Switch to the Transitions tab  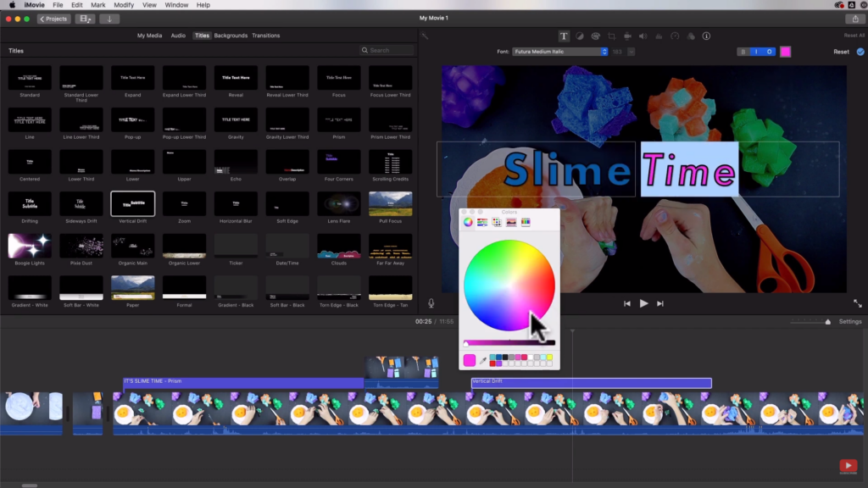coord(265,36)
